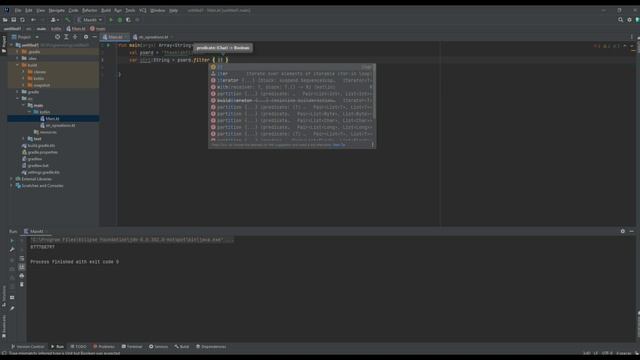The height and width of the screenshot is (360, 640).
Task: Select Main.kt in the project tree
Action: tap(53, 118)
